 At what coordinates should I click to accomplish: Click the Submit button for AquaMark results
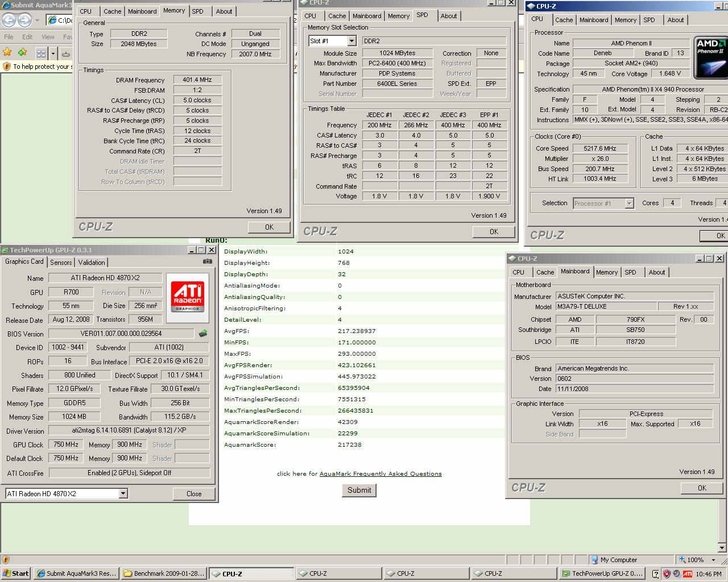[x=359, y=490]
